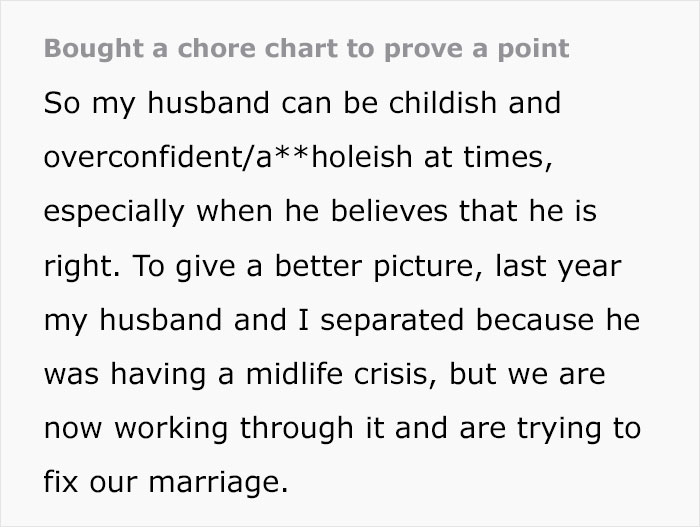
Task: Click the word 'picture,' in the text
Action: point(428,267)
